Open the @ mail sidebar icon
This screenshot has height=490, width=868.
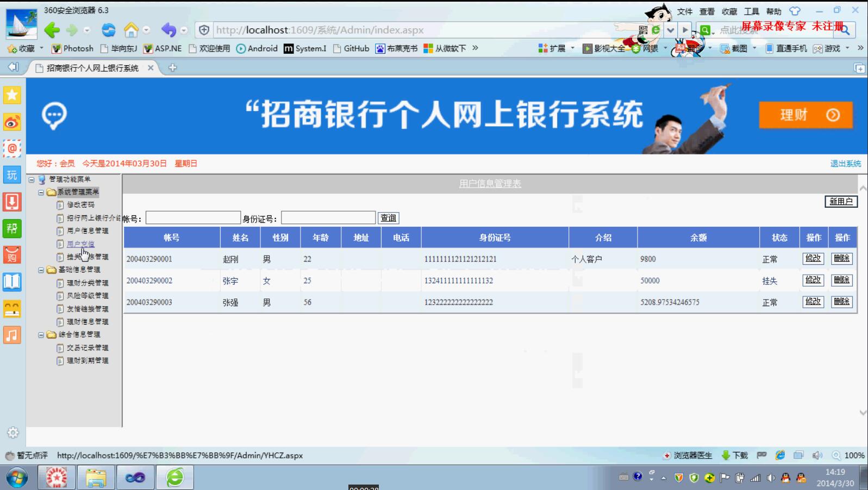click(x=12, y=148)
